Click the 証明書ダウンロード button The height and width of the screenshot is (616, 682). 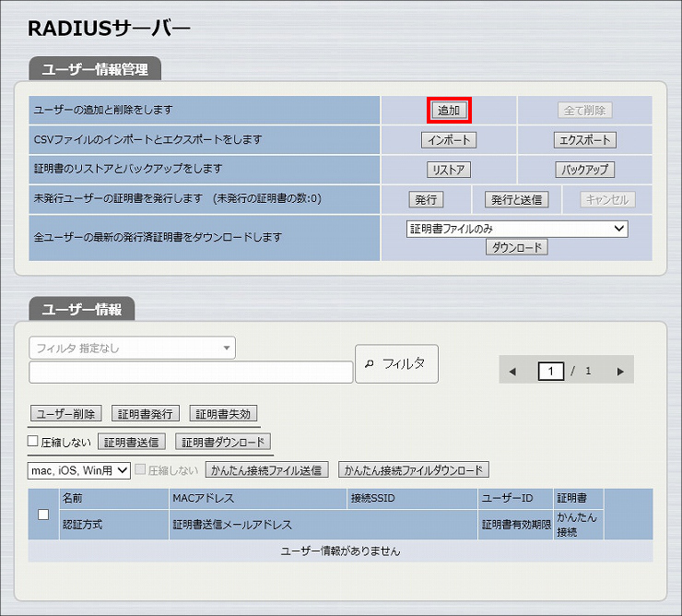223,443
